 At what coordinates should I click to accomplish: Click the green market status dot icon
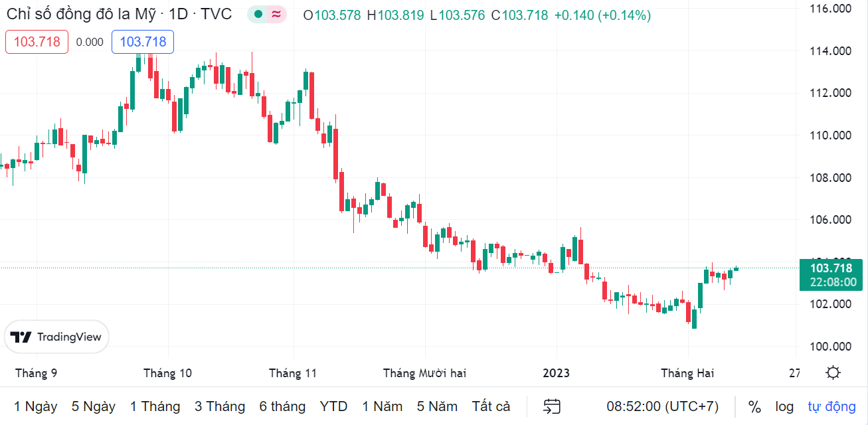click(258, 15)
